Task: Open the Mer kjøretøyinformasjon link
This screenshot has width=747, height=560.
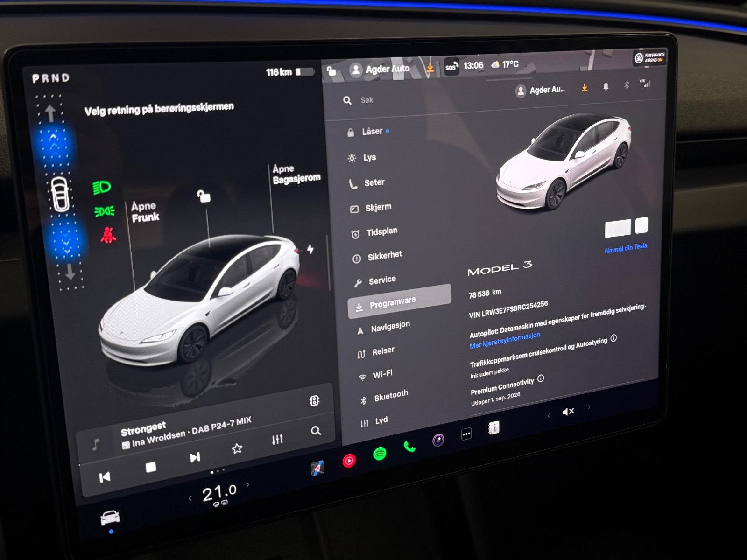Action: pos(505,341)
